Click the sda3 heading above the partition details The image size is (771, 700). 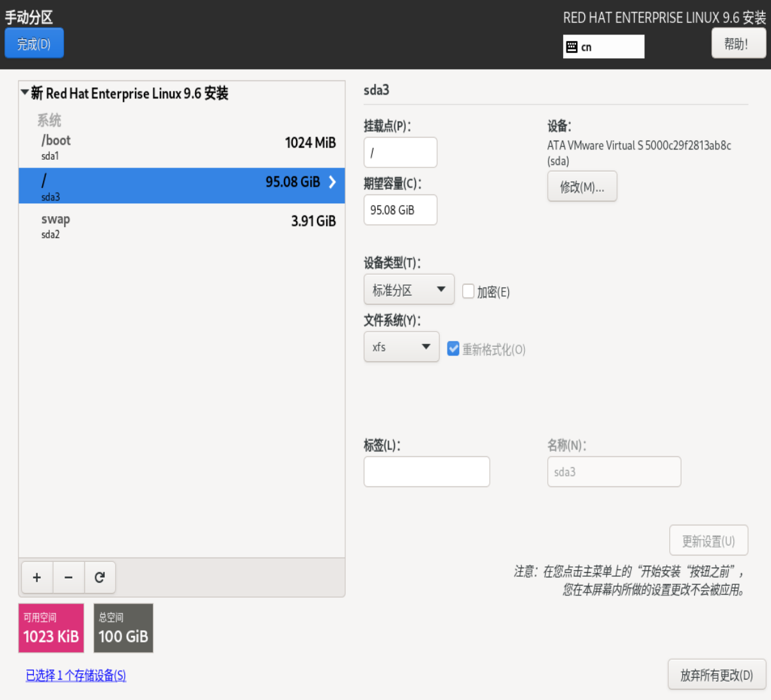[x=377, y=90]
